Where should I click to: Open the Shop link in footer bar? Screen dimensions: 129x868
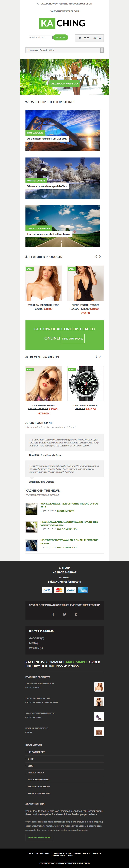click(31, 853)
